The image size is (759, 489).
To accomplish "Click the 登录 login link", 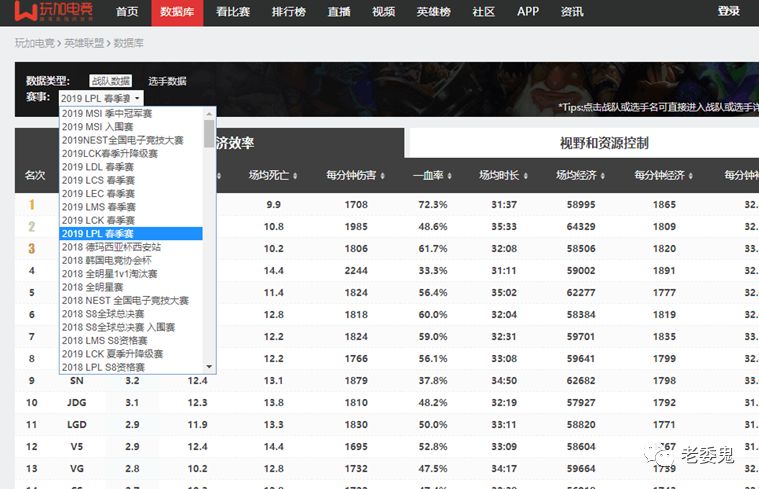I will (x=729, y=11).
